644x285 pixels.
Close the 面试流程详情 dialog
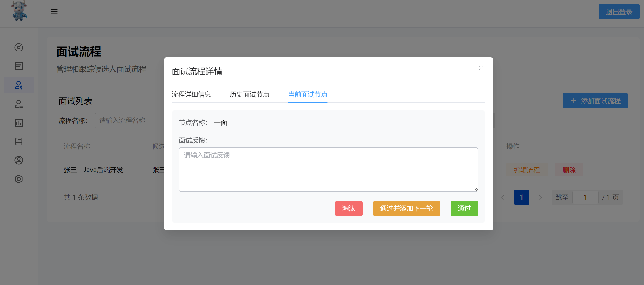click(x=481, y=68)
